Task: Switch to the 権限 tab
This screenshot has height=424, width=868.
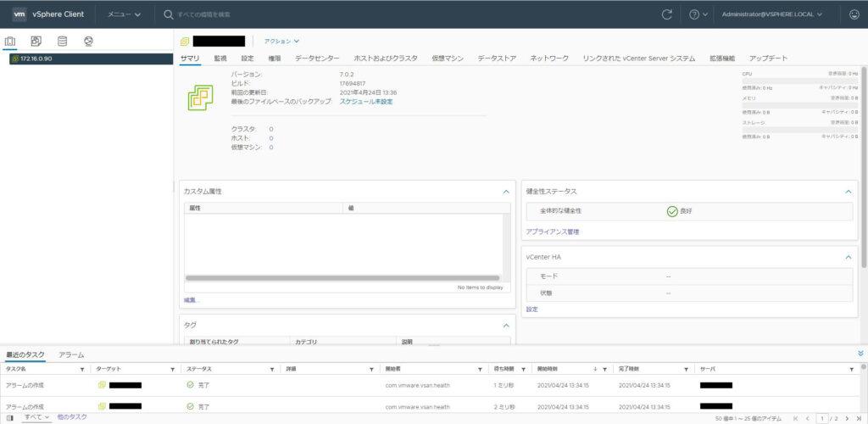Action: [275, 59]
